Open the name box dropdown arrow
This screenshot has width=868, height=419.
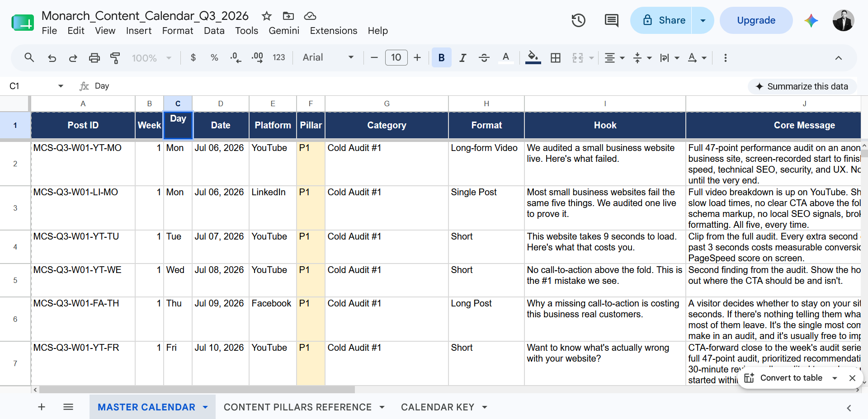pyautogui.click(x=61, y=86)
